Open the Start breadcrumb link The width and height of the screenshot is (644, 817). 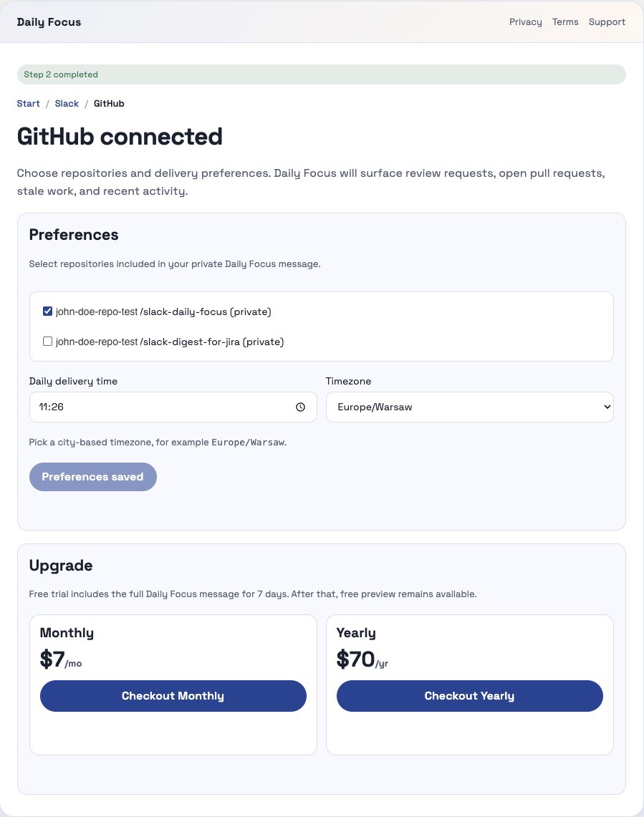pos(28,103)
